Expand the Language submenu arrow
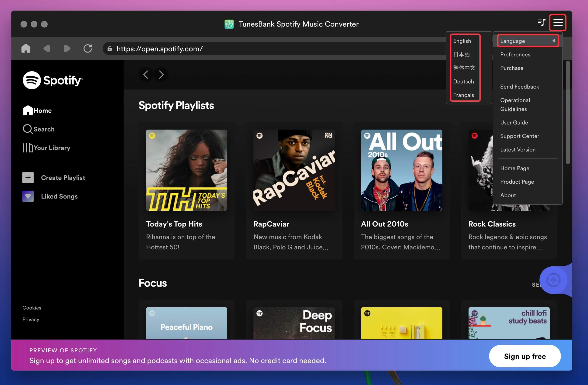 coord(554,41)
